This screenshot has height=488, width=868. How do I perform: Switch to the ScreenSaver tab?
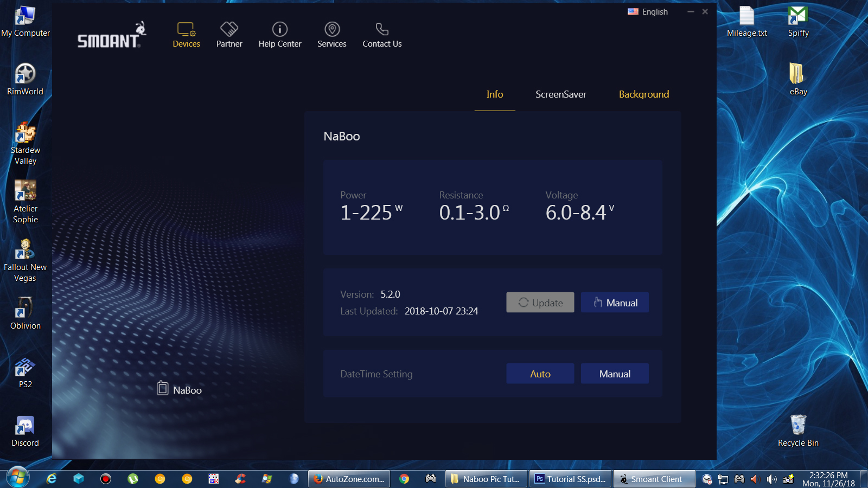click(x=561, y=94)
